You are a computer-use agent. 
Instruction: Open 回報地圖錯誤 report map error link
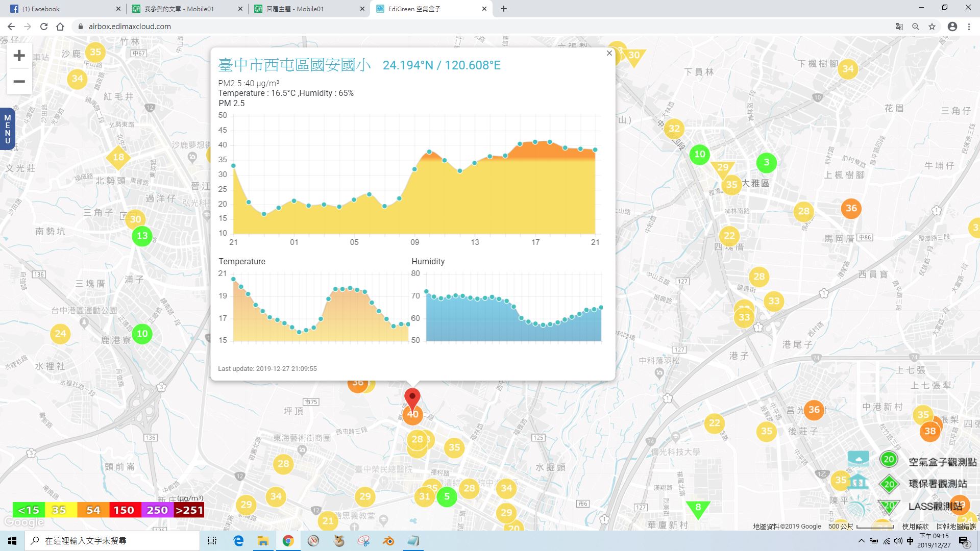[x=956, y=526]
